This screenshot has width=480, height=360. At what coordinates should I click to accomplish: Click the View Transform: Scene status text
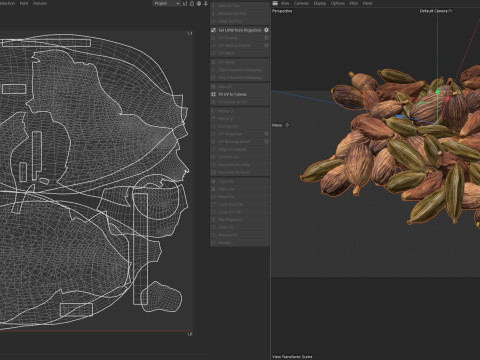[292, 357]
